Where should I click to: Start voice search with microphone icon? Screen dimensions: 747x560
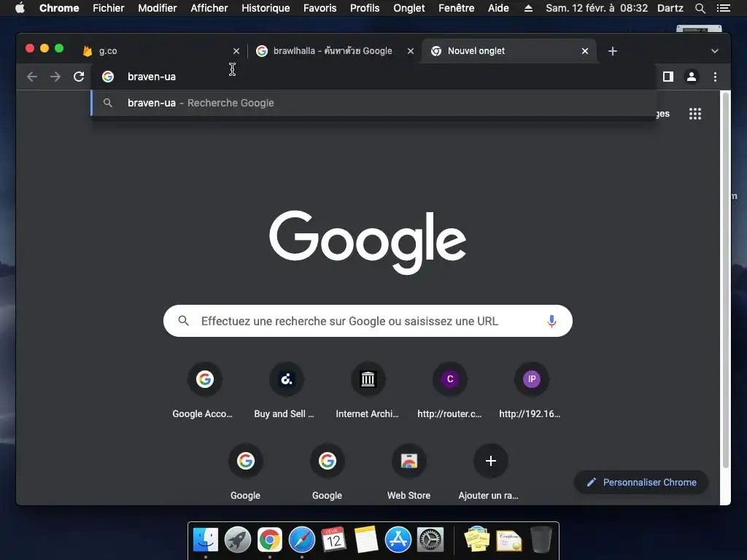coord(551,321)
